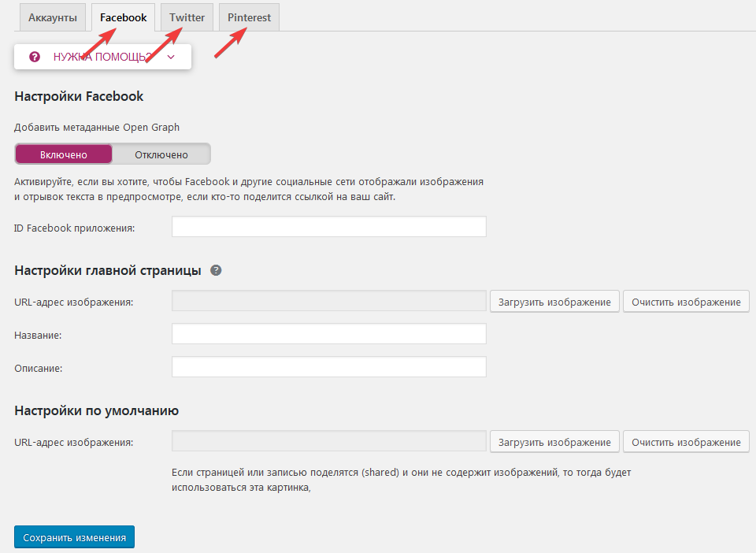The width and height of the screenshot is (756, 553).
Task: Click homepage URL-адрес изображения field
Action: pyautogui.click(x=329, y=301)
